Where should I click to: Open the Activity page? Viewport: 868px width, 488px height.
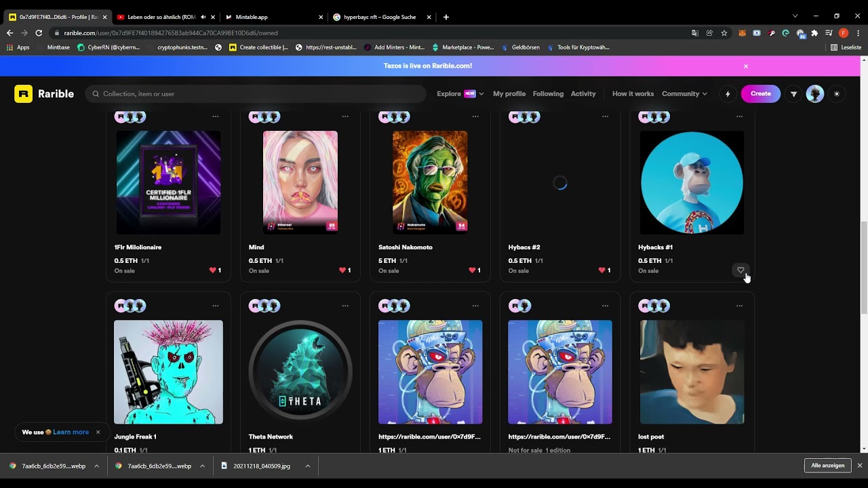pyautogui.click(x=583, y=94)
